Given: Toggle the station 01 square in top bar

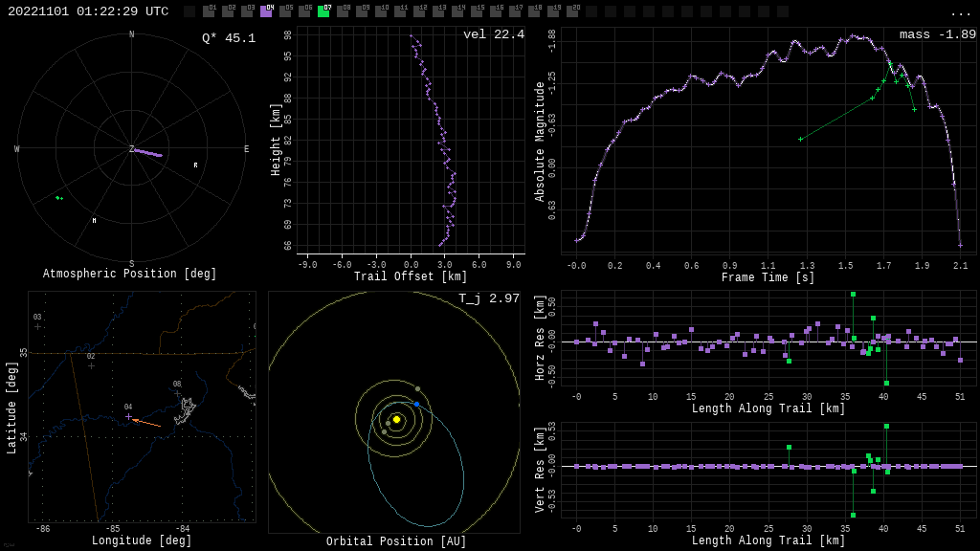Looking at the screenshot, I should pos(209,11).
